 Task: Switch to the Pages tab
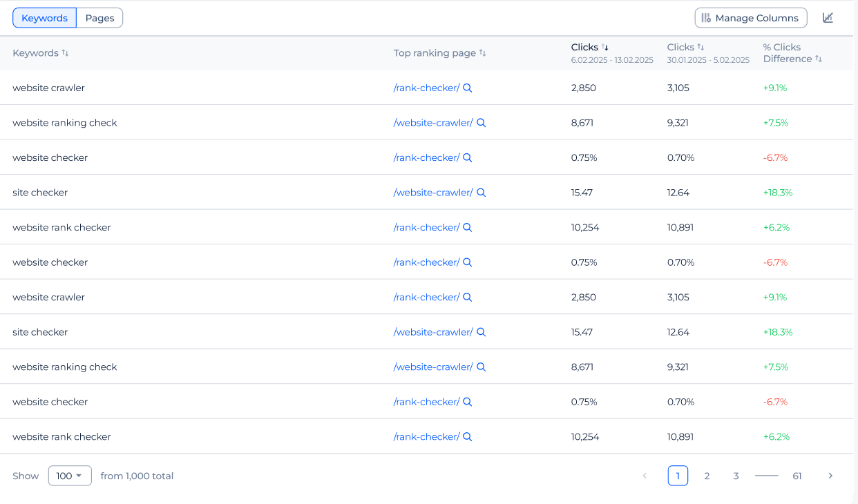pos(99,18)
